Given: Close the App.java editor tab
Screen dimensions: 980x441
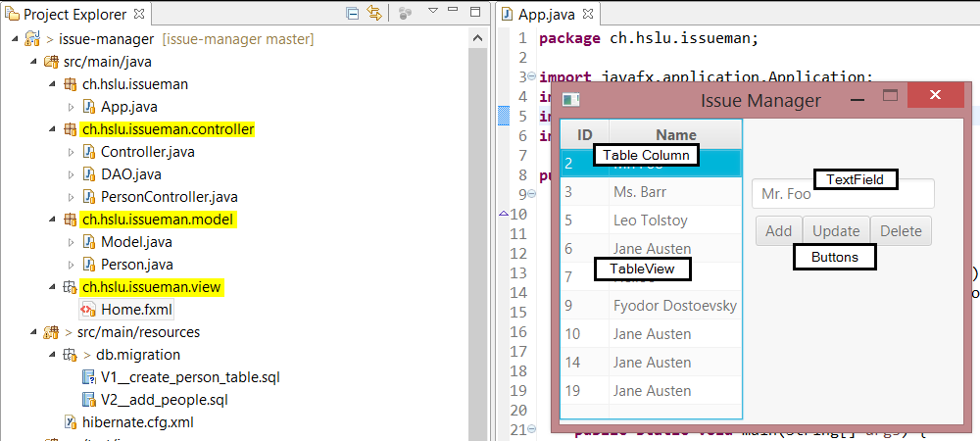Looking at the screenshot, I should 587,13.
